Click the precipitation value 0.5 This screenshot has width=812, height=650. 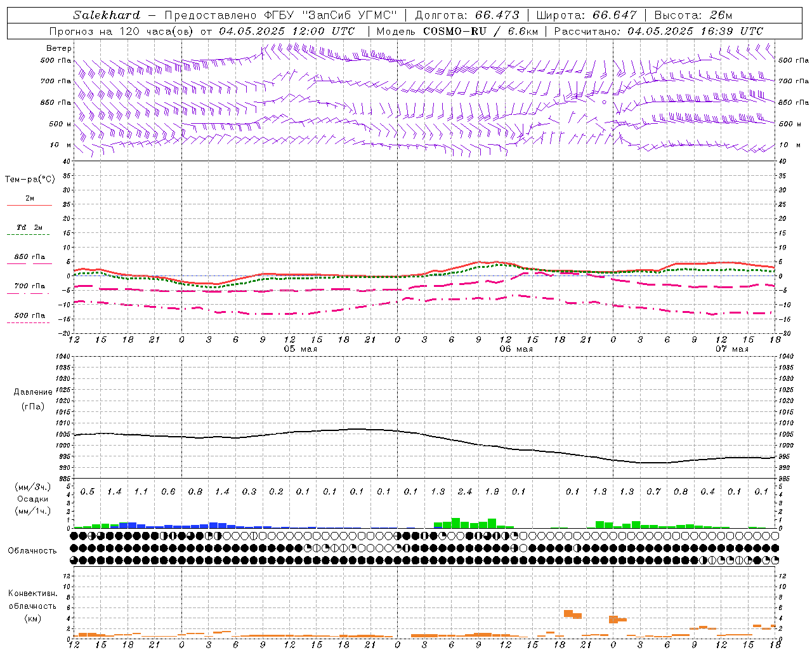pos(88,492)
